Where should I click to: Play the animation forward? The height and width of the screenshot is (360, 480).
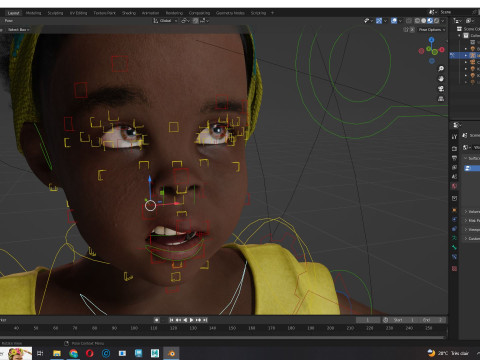click(x=191, y=320)
